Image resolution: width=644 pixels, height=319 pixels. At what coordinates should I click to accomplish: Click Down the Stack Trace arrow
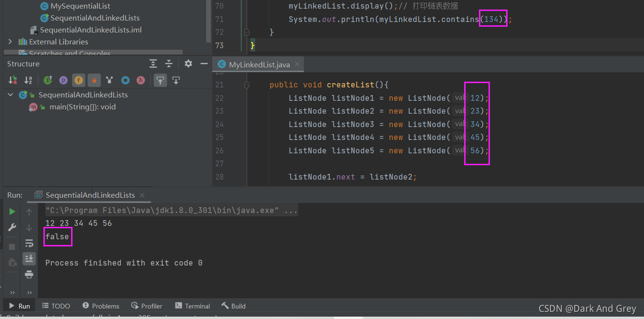pyautogui.click(x=29, y=227)
